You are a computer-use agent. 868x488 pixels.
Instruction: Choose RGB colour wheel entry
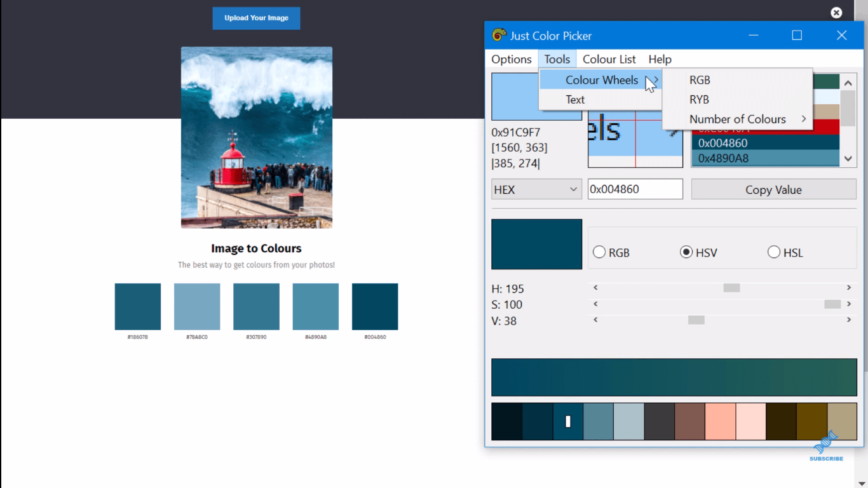coord(737,80)
